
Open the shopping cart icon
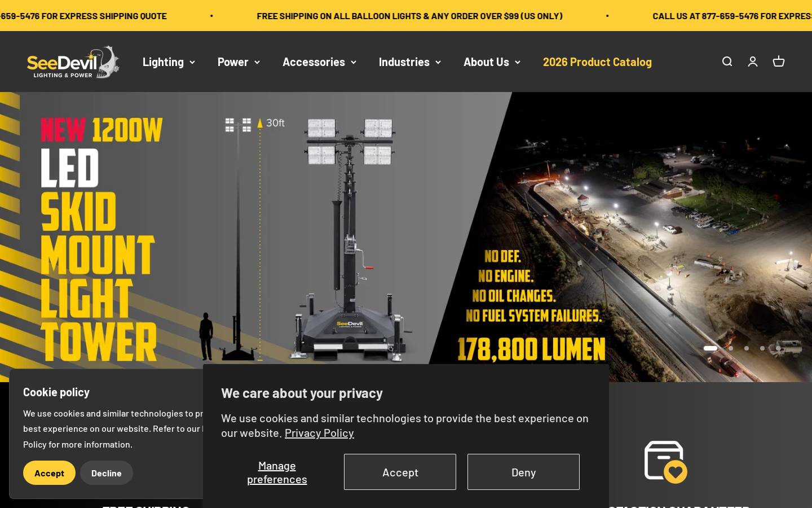[x=779, y=62]
